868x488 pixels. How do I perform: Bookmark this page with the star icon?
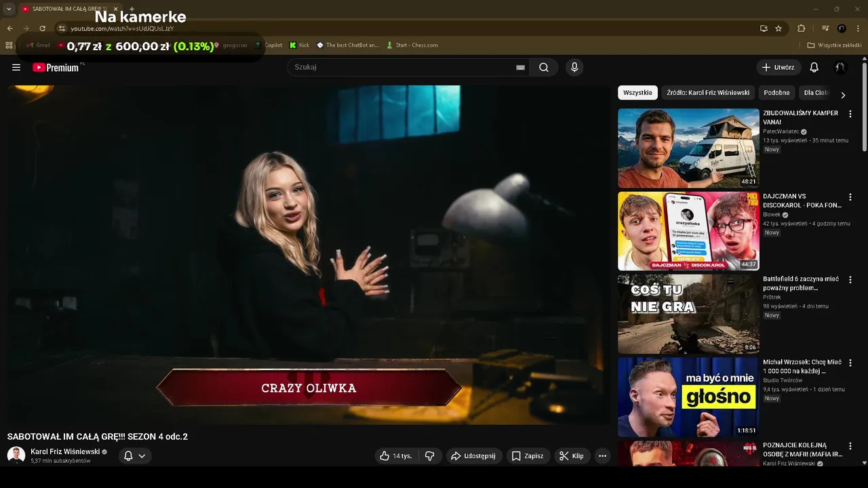point(778,28)
